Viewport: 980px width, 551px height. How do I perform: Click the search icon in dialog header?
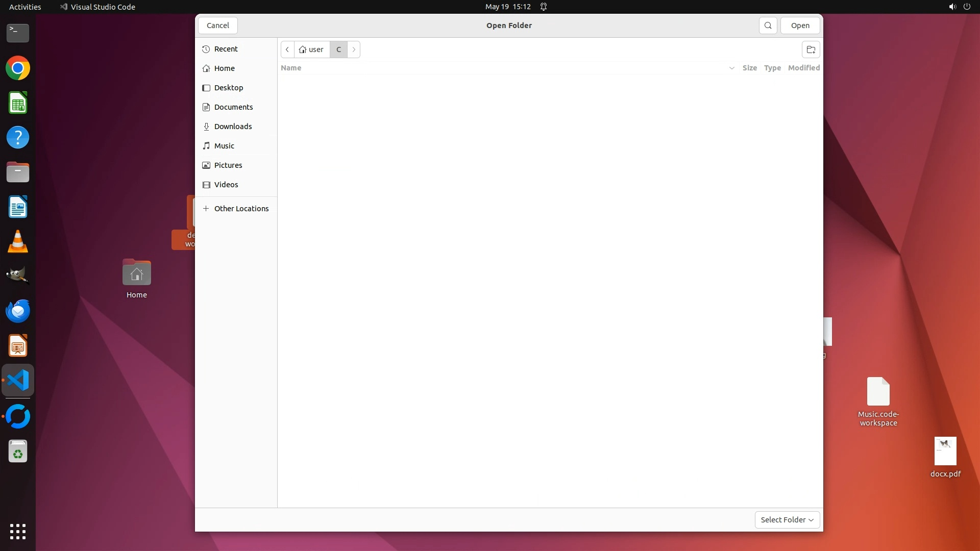pos(768,26)
